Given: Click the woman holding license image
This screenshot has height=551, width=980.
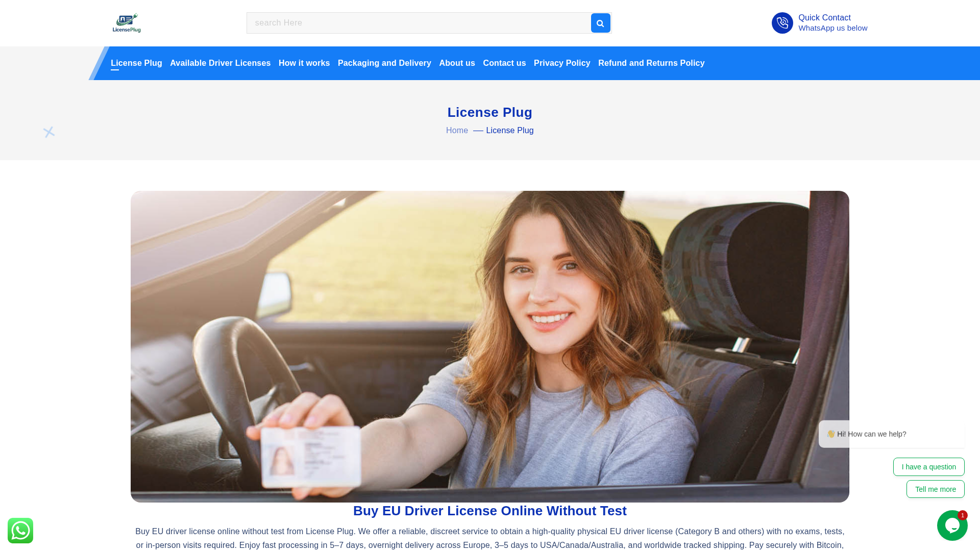Looking at the screenshot, I should pos(490,346).
